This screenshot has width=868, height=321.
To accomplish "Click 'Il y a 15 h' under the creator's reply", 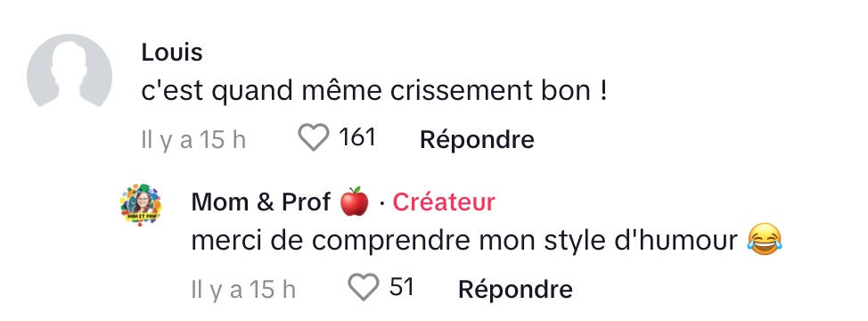I will tap(243, 290).
